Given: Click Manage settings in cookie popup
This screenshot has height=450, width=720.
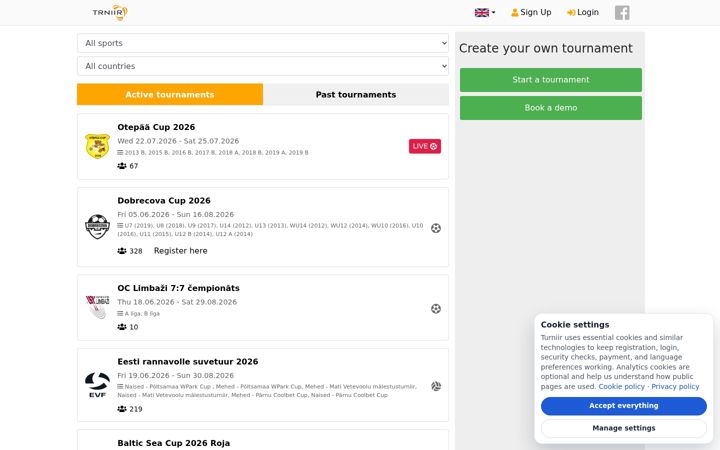Looking at the screenshot, I should pos(624,428).
